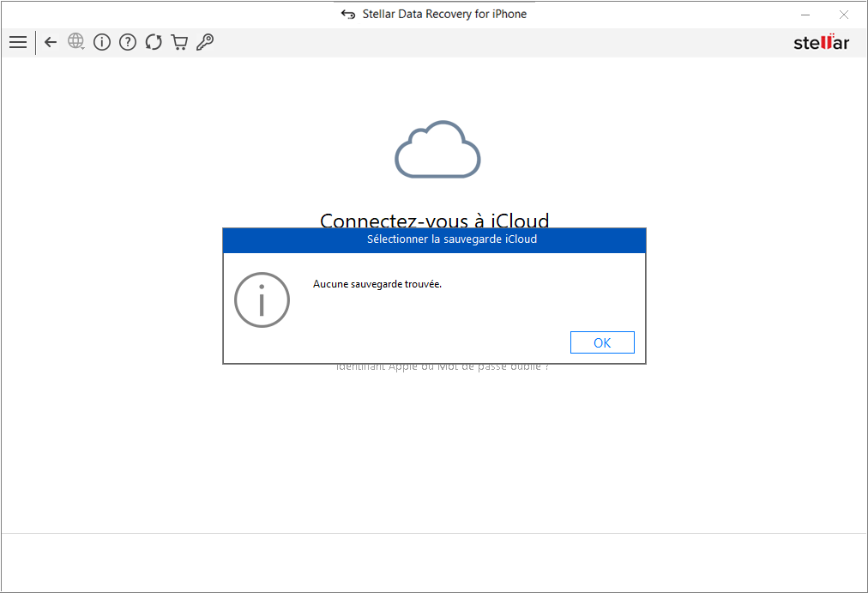The width and height of the screenshot is (868, 593).
Task: Click the large info icon in dialog
Action: (262, 300)
